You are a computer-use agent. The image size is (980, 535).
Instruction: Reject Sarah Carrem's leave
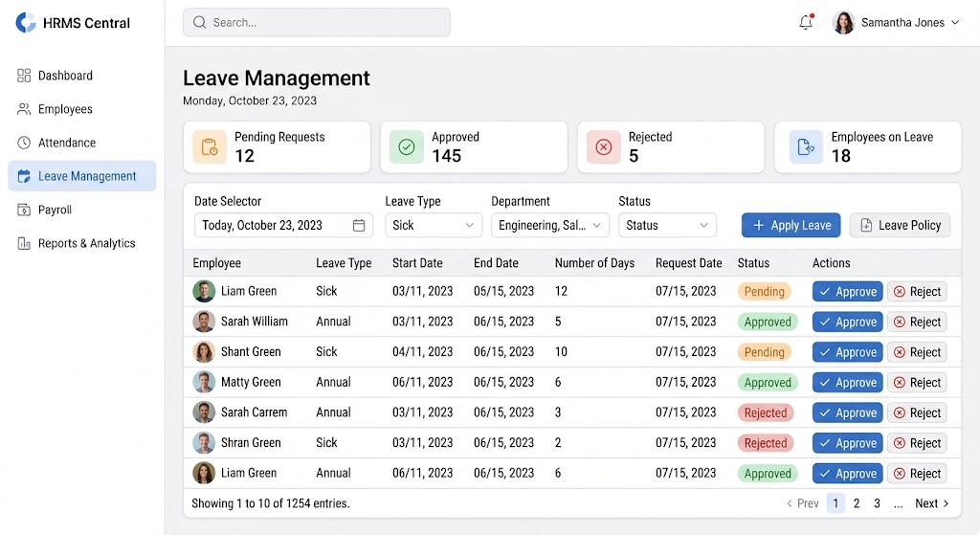[x=917, y=413]
